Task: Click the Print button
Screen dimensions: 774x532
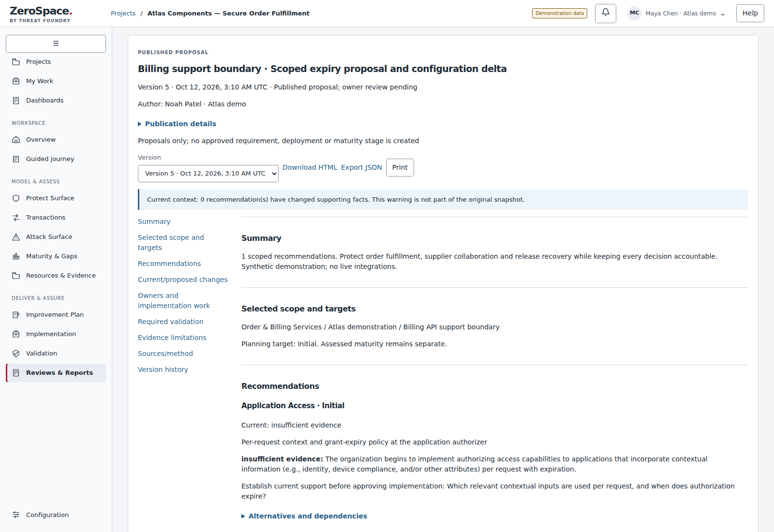Action: [400, 167]
